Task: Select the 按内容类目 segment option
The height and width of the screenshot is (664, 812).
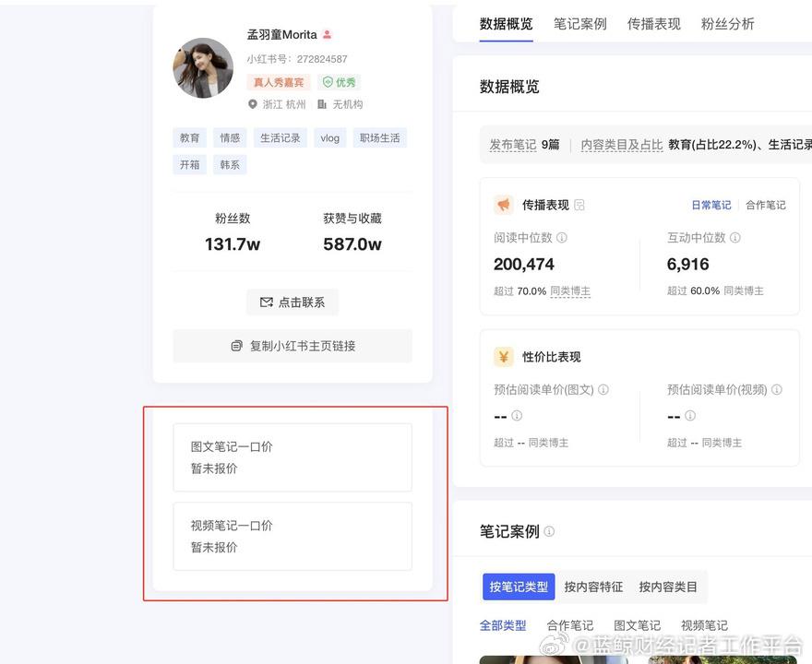Action: click(668, 587)
